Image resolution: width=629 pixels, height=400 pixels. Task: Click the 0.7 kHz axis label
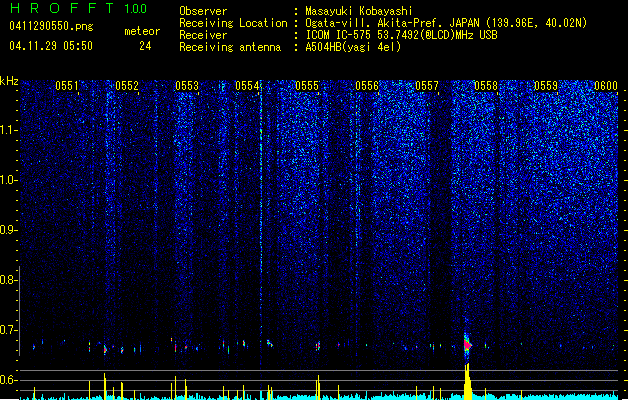(x=8, y=330)
